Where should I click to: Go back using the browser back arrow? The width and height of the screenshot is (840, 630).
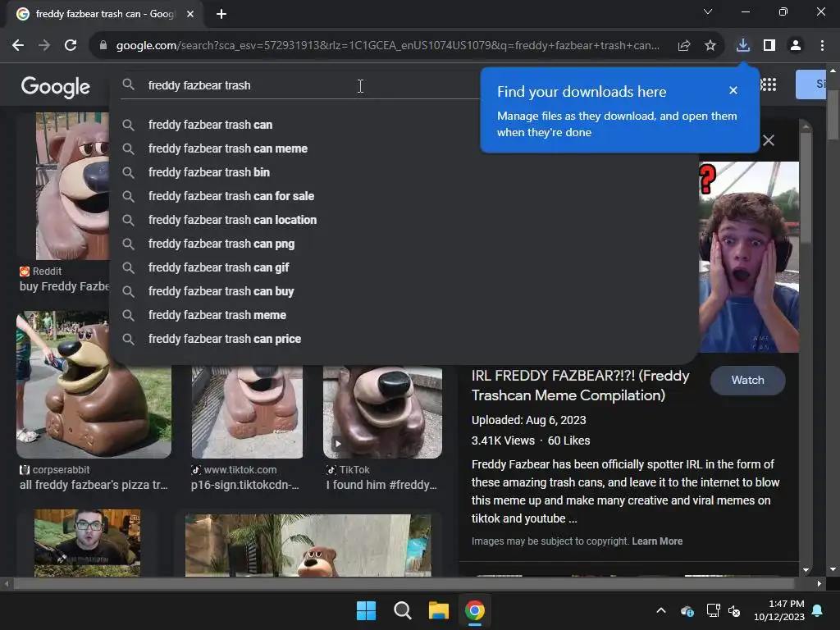[x=18, y=46]
